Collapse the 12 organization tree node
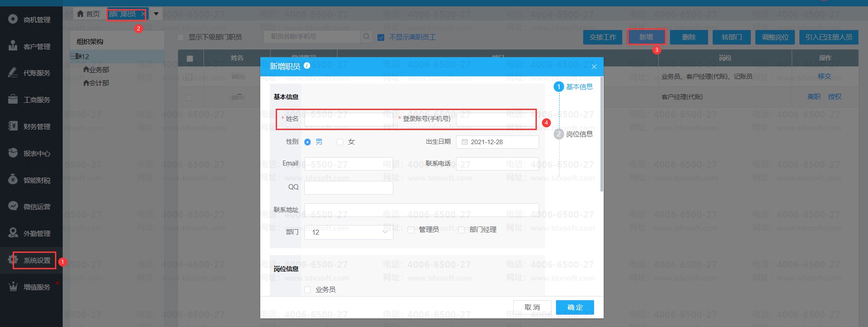The image size is (868, 327). (73, 56)
